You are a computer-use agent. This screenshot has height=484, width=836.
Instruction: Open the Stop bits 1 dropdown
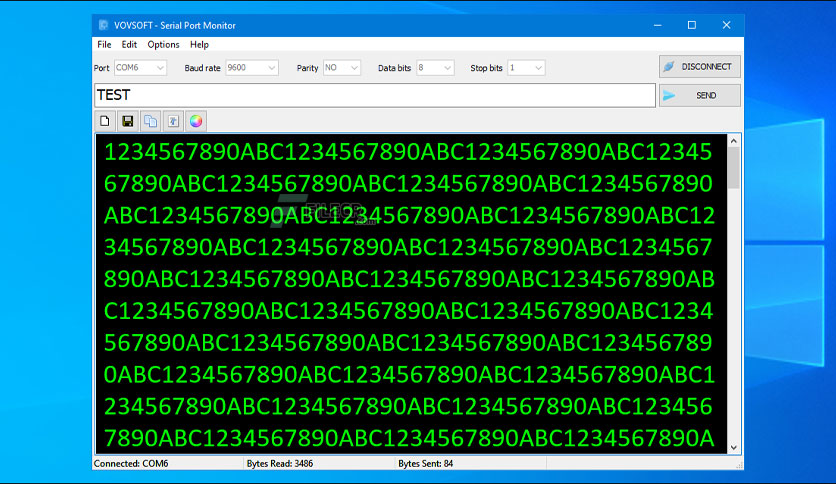(x=526, y=68)
